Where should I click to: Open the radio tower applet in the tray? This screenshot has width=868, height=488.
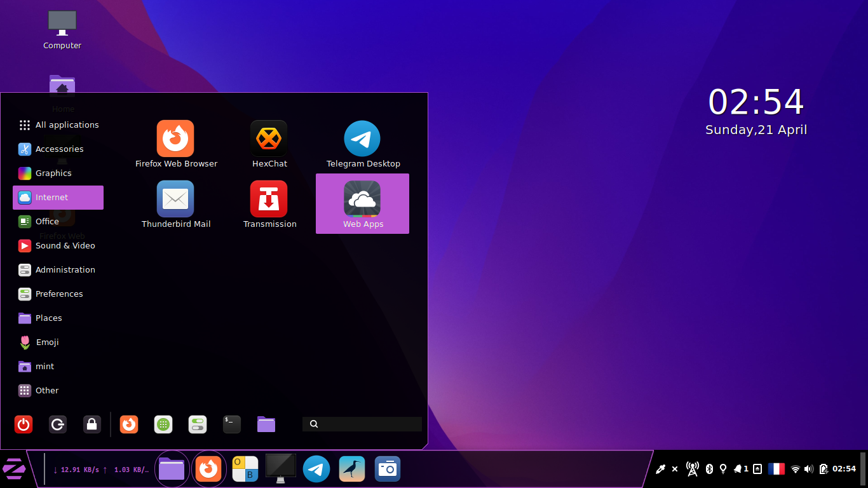click(x=693, y=469)
